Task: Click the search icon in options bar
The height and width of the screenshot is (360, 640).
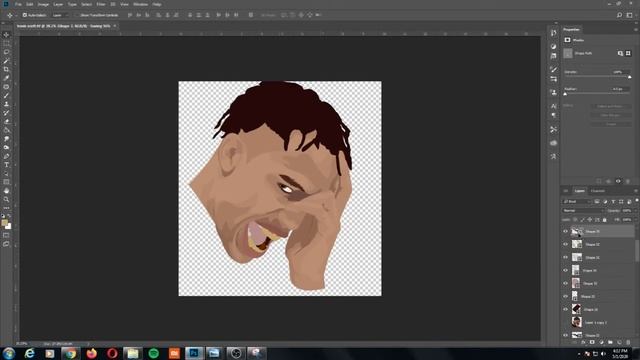Action: point(619,15)
